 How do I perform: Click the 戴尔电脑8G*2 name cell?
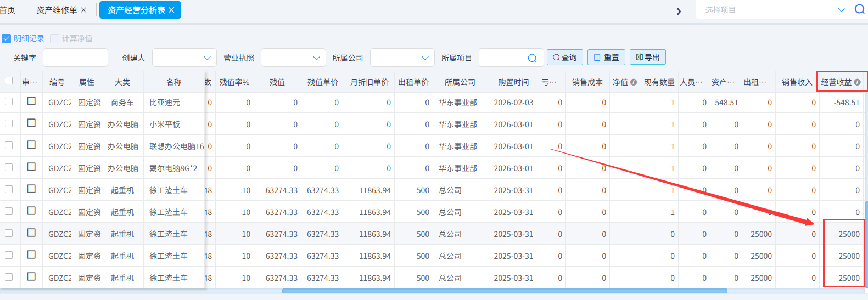173,168
